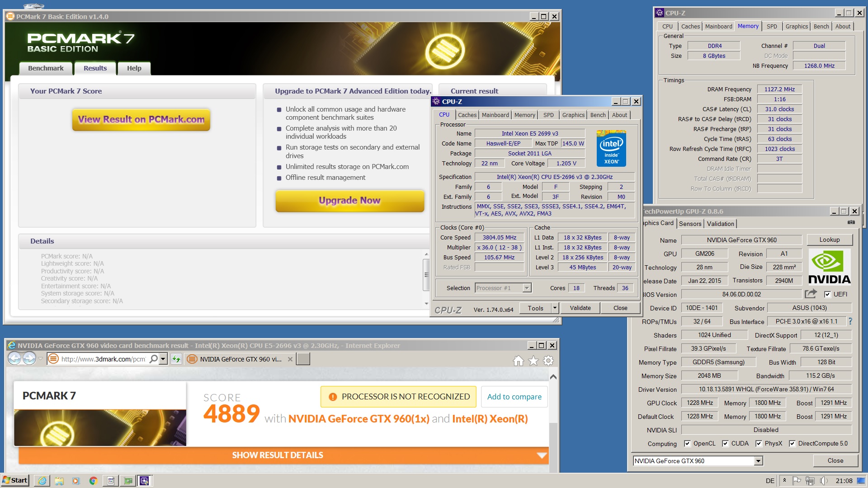
Task: Click the PCMark 7 title bar app icon
Action: point(10,16)
